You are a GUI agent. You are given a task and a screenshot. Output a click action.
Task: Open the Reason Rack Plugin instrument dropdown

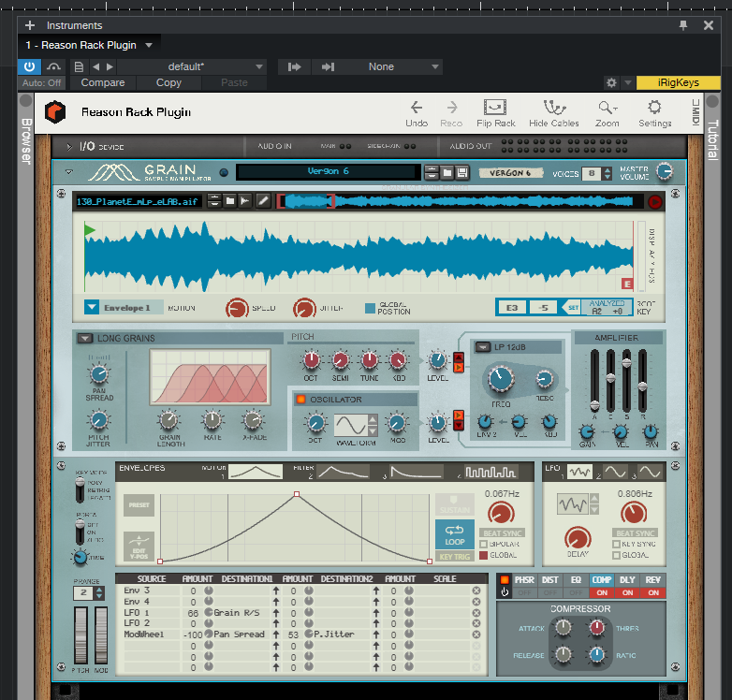(149, 45)
